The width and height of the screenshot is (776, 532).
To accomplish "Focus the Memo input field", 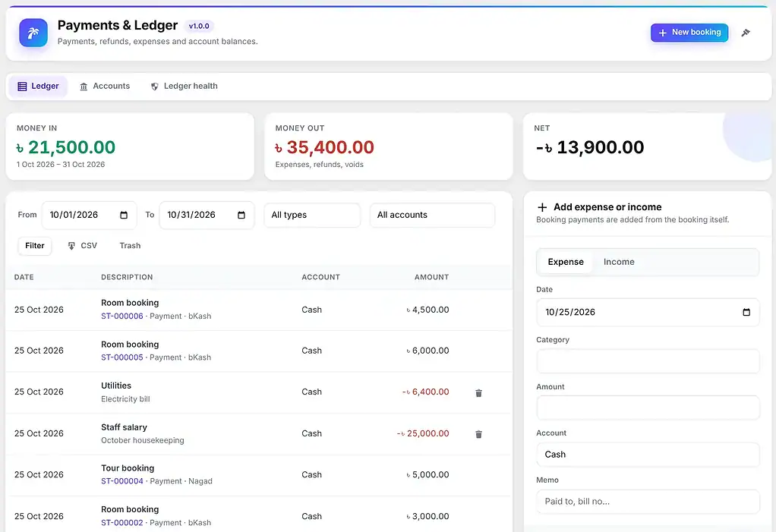I will (x=648, y=502).
